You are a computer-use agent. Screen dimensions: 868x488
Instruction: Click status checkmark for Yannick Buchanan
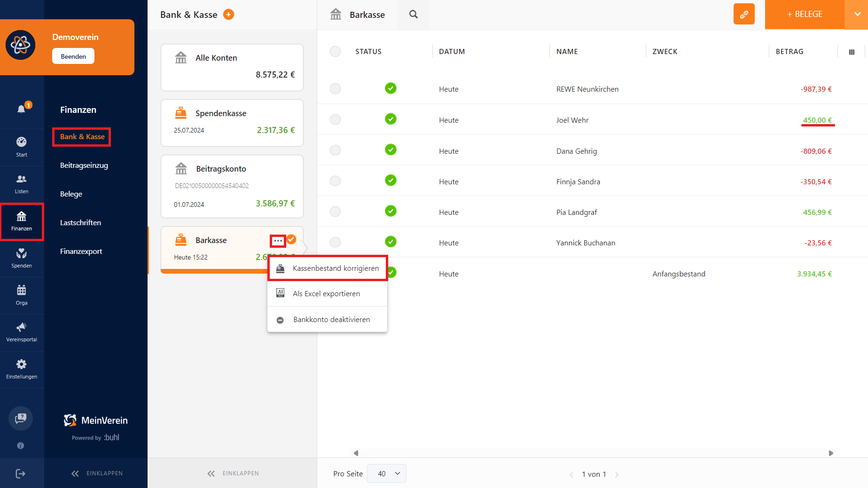tap(391, 242)
